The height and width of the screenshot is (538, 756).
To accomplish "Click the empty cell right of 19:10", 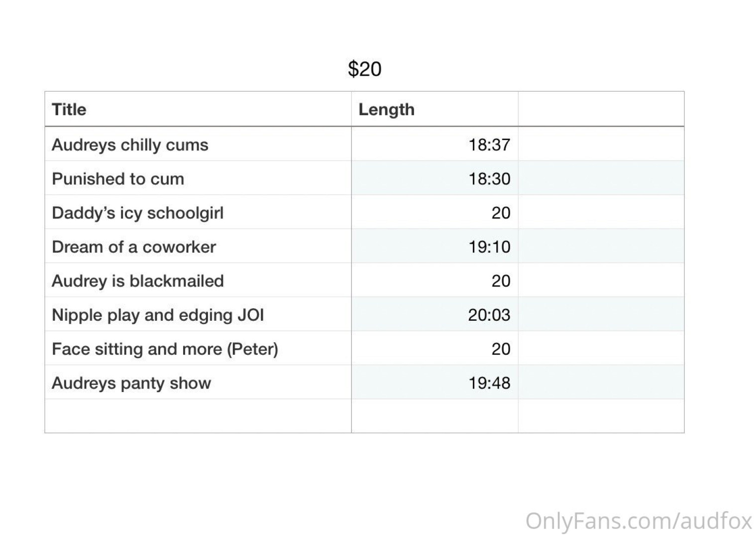I will [x=601, y=247].
